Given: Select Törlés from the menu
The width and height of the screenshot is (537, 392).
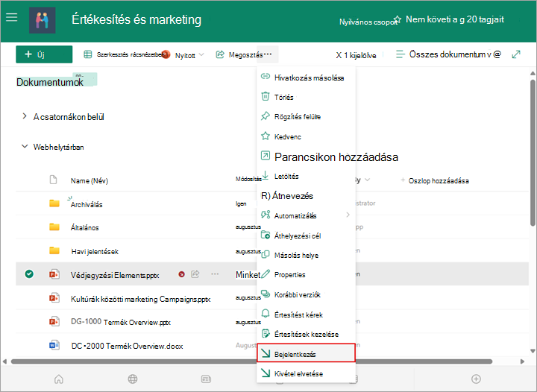Looking at the screenshot, I should (306, 97).
